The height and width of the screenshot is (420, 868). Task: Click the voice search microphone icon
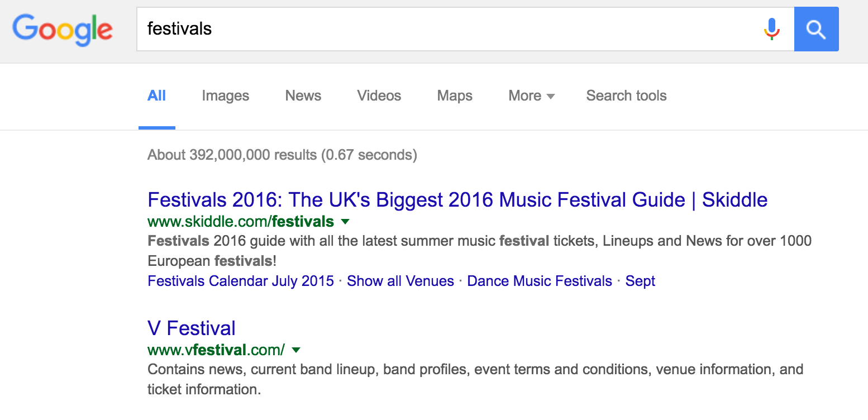[x=771, y=29]
